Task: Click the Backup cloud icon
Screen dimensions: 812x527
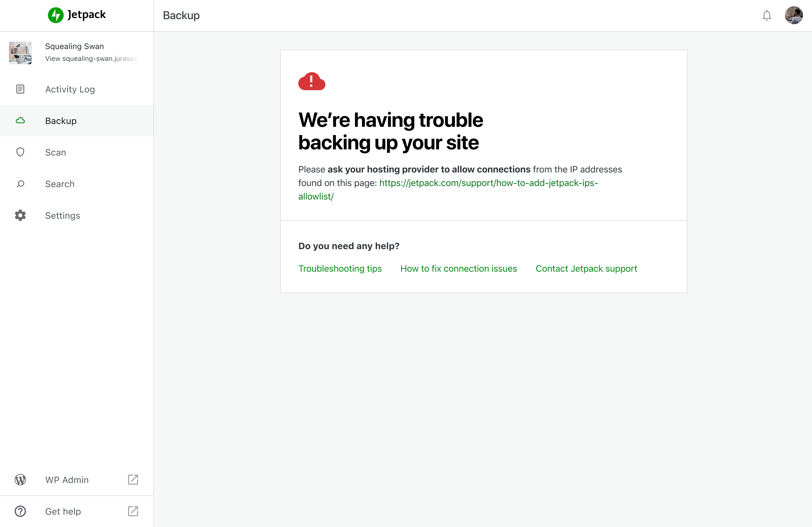Action: (20, 120)
